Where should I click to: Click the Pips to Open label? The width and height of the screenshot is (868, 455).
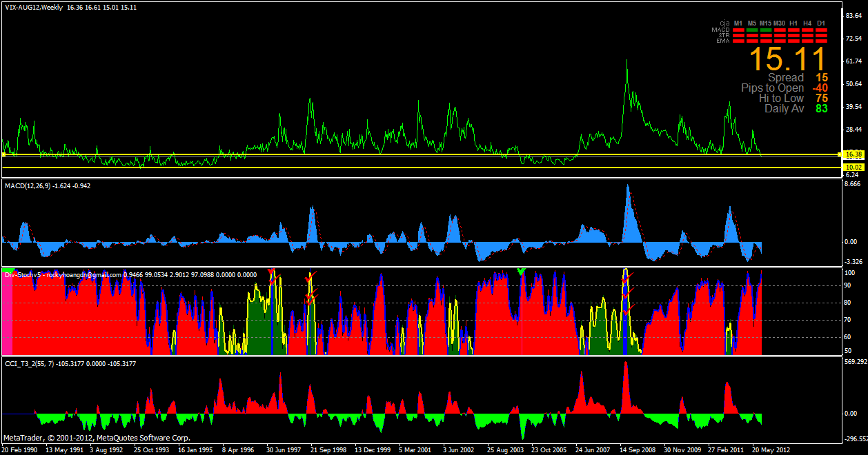coord(773,88)
